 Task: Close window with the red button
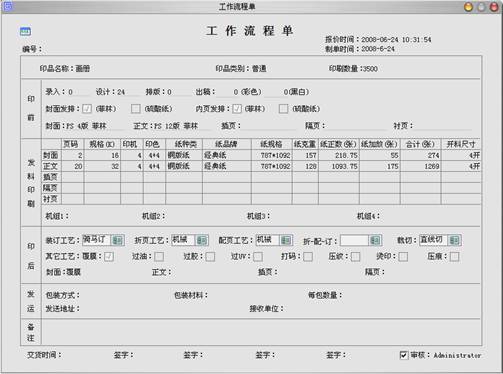pos(494,7)
